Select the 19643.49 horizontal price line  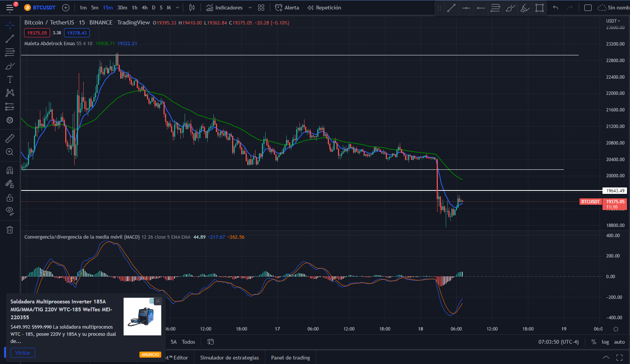311,190
